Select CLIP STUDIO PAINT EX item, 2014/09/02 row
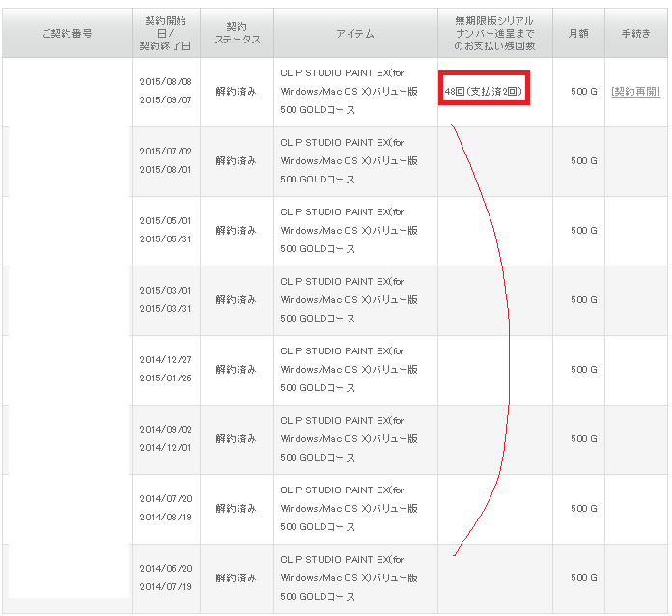The image size is (672, 616). [x=349, y=439]
